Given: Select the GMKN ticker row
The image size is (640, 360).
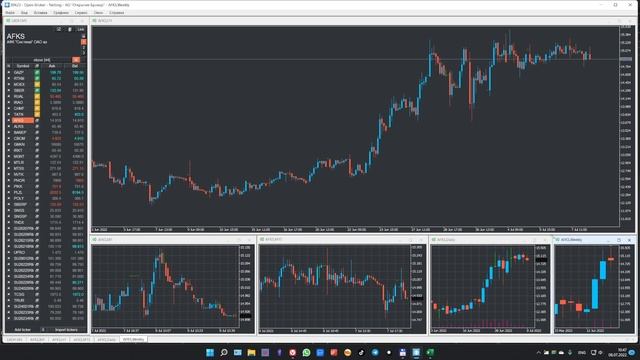Looking at the screenshot, I should 46,144.
